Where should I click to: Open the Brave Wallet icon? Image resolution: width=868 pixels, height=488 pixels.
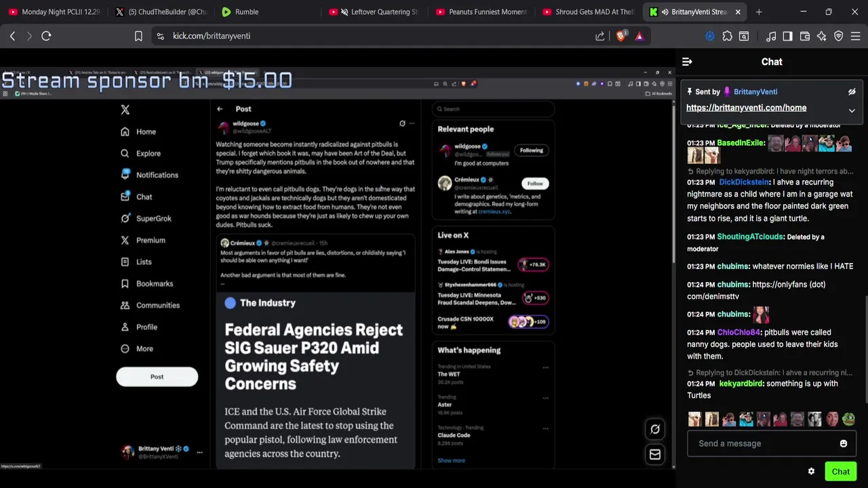[805, 36]
